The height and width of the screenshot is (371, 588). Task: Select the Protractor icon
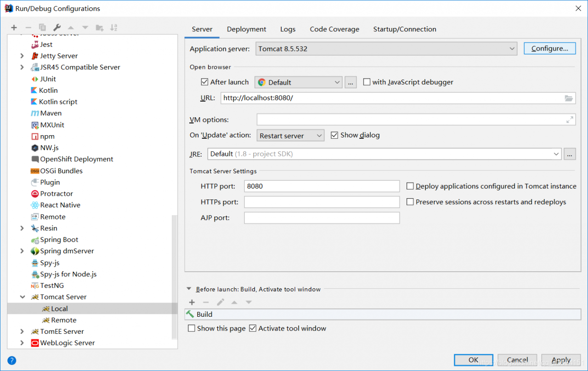tap(35, 194)
